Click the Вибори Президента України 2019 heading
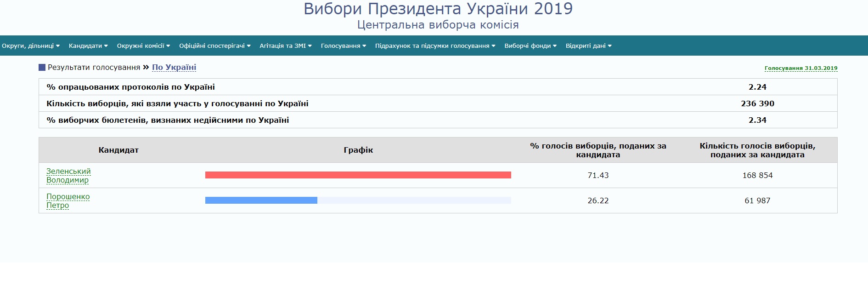 438,9
